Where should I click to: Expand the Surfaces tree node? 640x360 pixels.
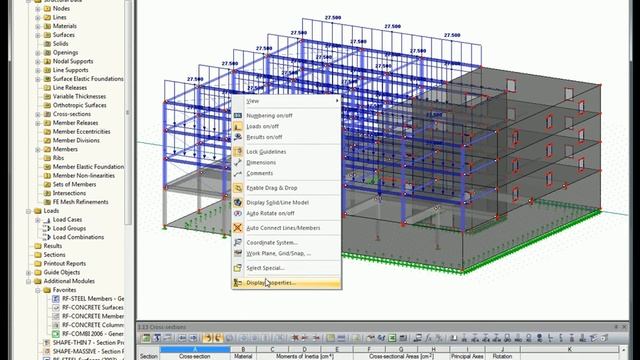(x=38, y=35)
